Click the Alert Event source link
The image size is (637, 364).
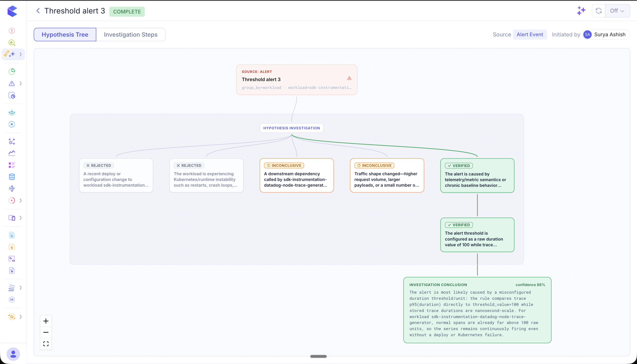(x=530, y=35)
